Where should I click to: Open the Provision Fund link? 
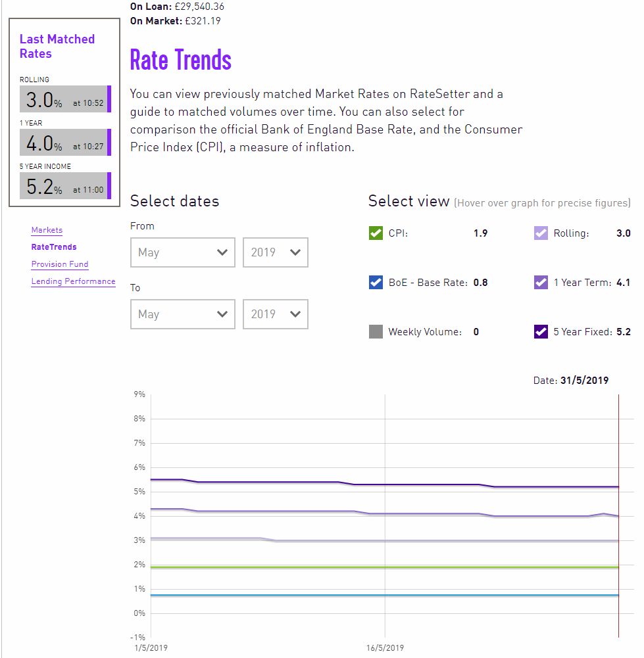pyautogui.click(x=60, y=264)
